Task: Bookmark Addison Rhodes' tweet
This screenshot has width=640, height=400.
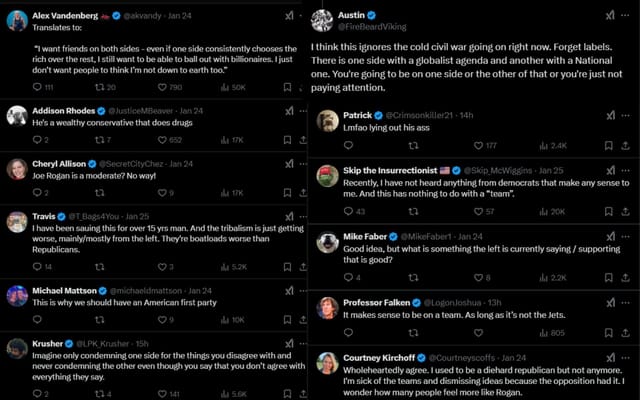Action: 288,140
